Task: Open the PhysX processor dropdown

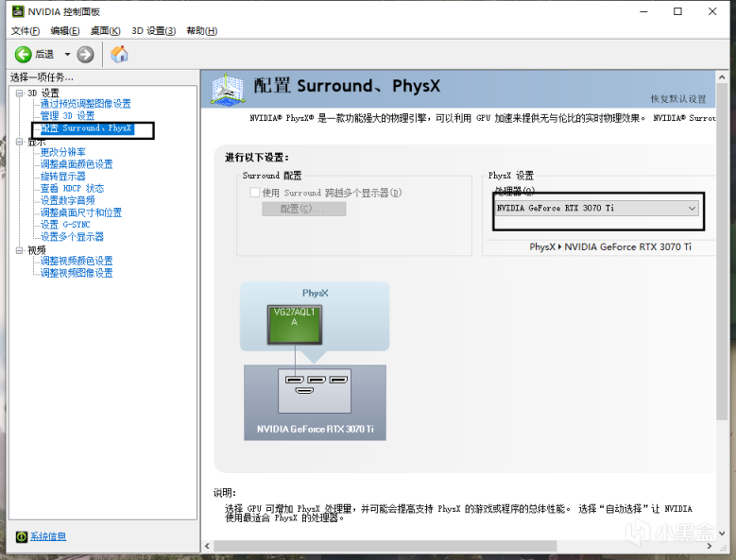Action: [597, 209]
